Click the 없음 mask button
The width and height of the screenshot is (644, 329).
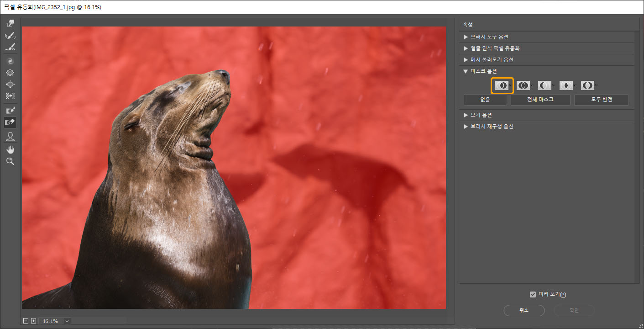tap(485, 100)
